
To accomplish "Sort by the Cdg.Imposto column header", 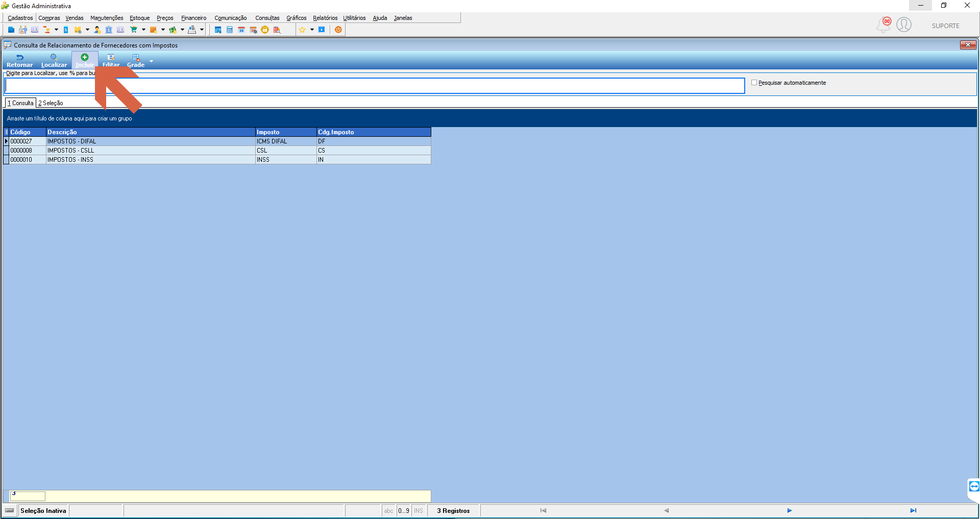I will [374, 132].
